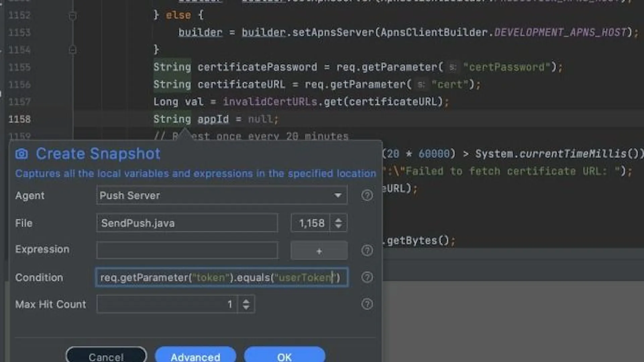Click the "certPassword" string literal
644x362 pixels.
click(x=507, y=67)
